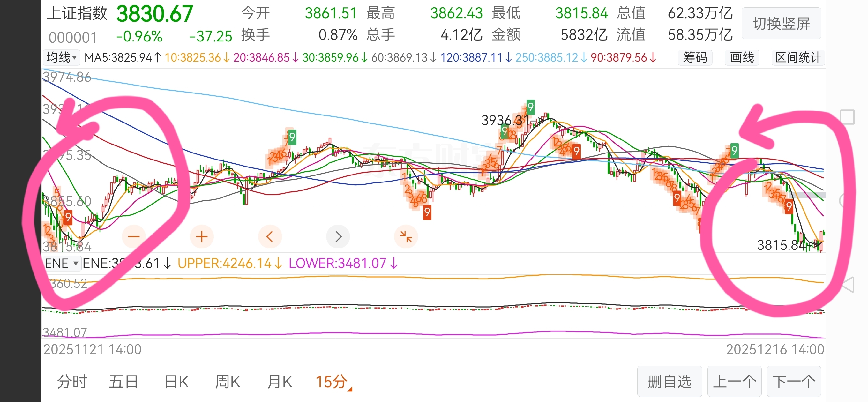
Task: Toggle the 筹码 chip distribution view
Action: click(695, 57)
